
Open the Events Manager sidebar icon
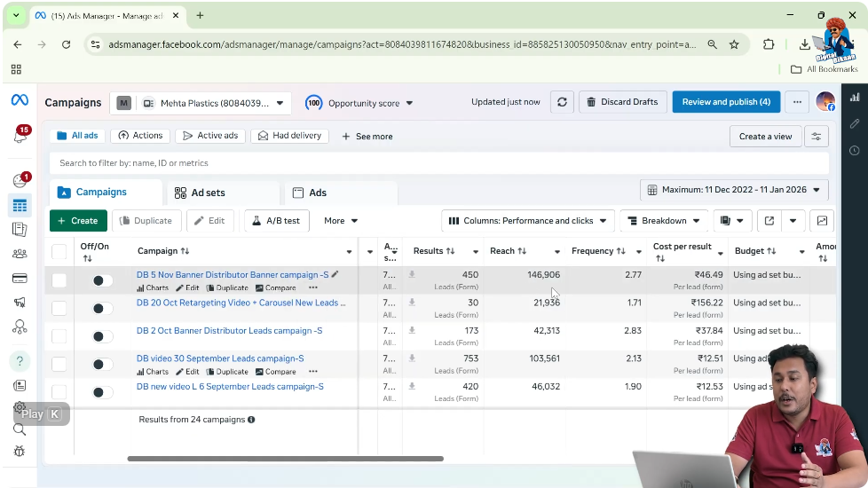tap(20, 327)
